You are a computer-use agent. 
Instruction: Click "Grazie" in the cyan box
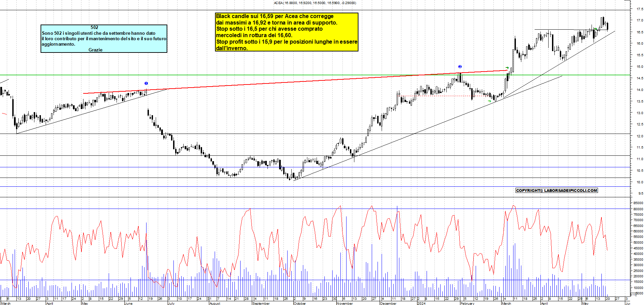pos(95,50)
